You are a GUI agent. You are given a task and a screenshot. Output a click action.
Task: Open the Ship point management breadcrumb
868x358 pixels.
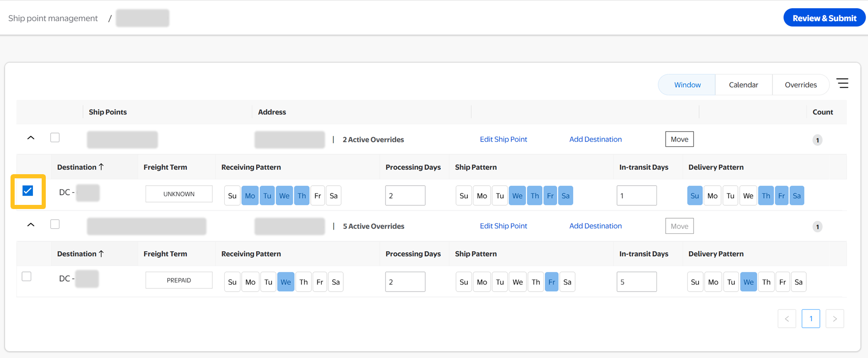[x=53, y=18]
